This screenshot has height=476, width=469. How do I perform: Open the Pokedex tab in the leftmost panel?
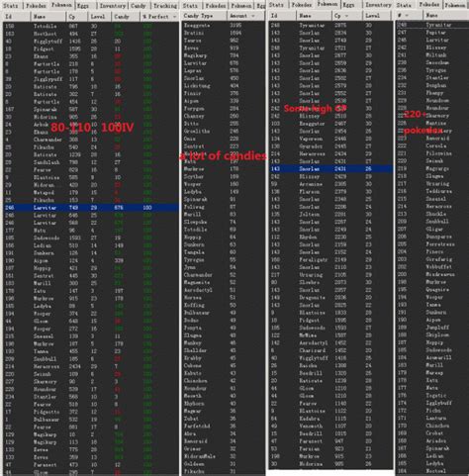pyautogui.click(x=36, y=6)
